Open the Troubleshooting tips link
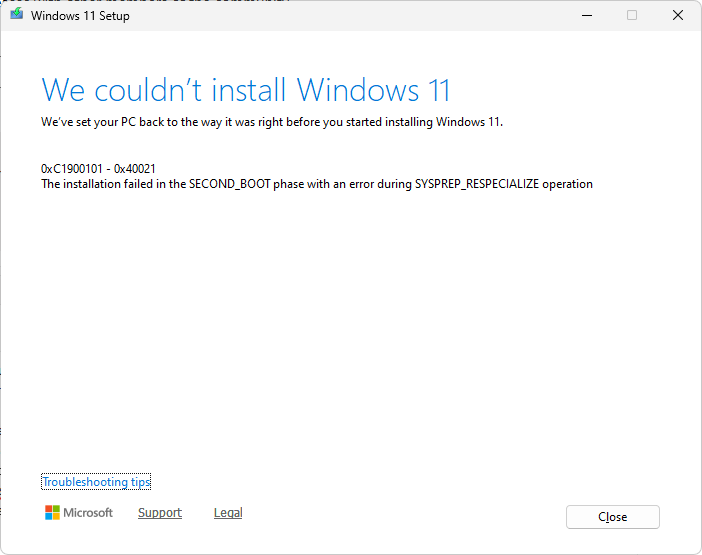 (96, 482)
